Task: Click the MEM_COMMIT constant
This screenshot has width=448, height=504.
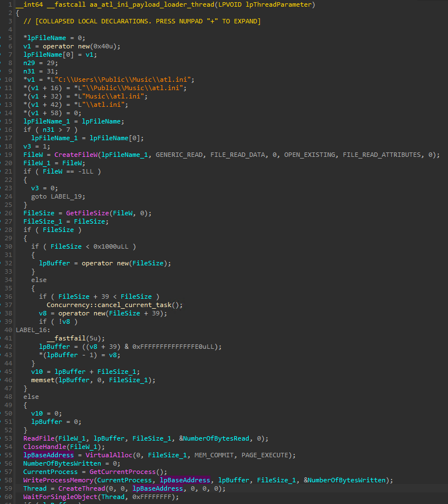Action: [x=214, y=455]
